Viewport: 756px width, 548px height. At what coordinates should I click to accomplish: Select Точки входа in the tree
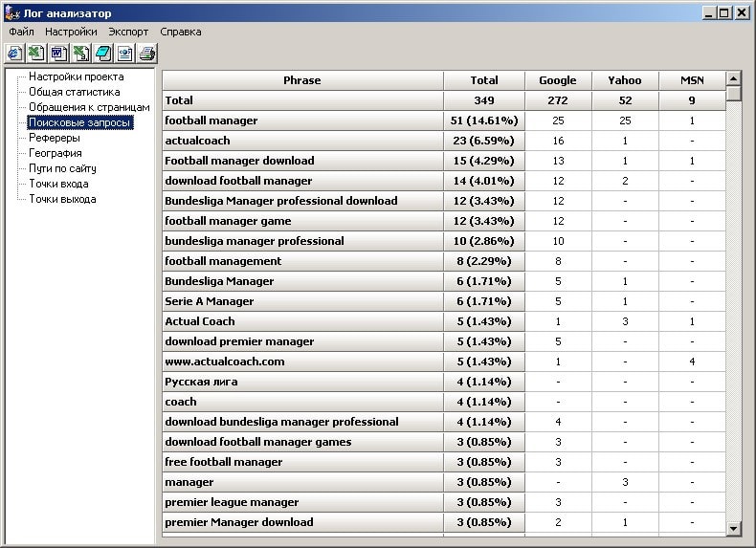coord(58,184)
